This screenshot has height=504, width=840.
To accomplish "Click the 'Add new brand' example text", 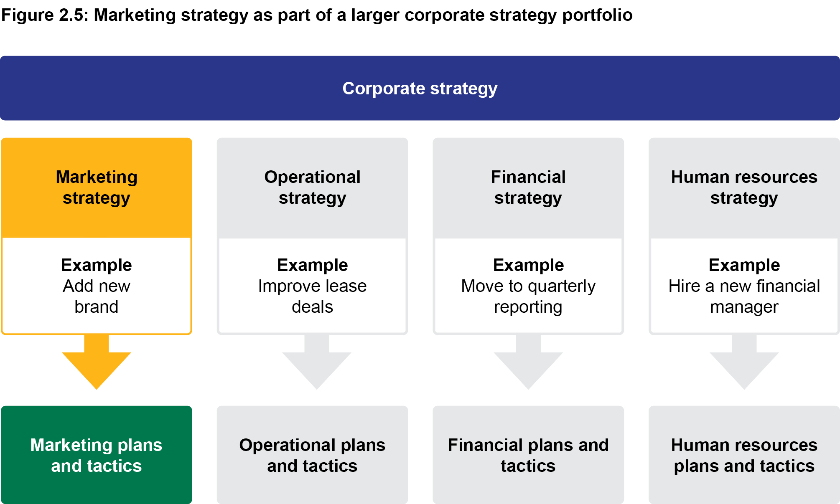I will pos(97,296).
